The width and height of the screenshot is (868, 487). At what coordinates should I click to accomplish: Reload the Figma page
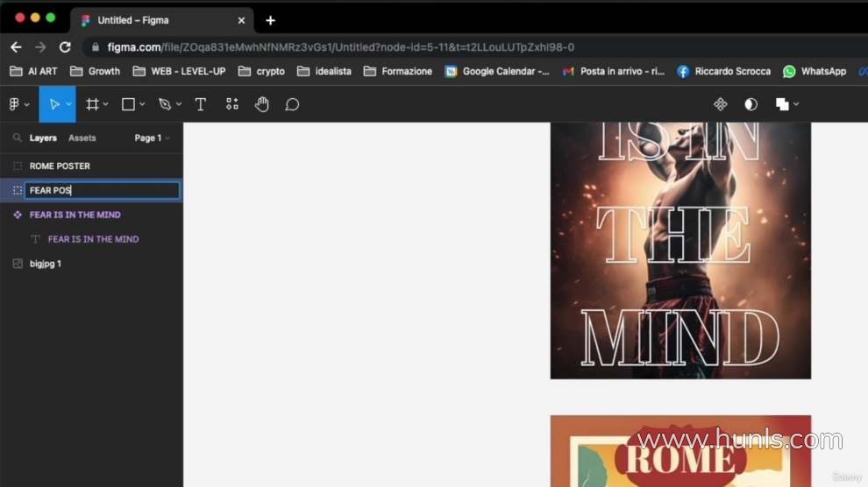(65, 47)
